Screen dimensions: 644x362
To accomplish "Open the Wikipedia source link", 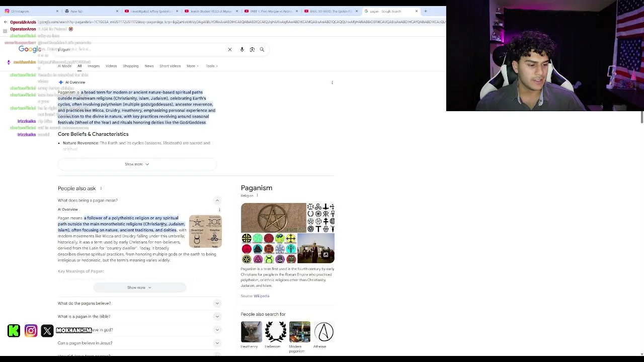I will (261, 296).
